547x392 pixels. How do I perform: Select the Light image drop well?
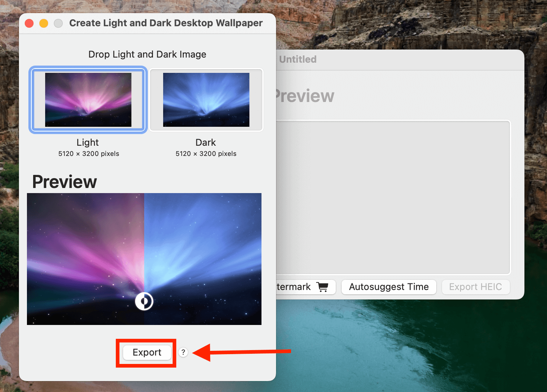[x=88, y=100]
